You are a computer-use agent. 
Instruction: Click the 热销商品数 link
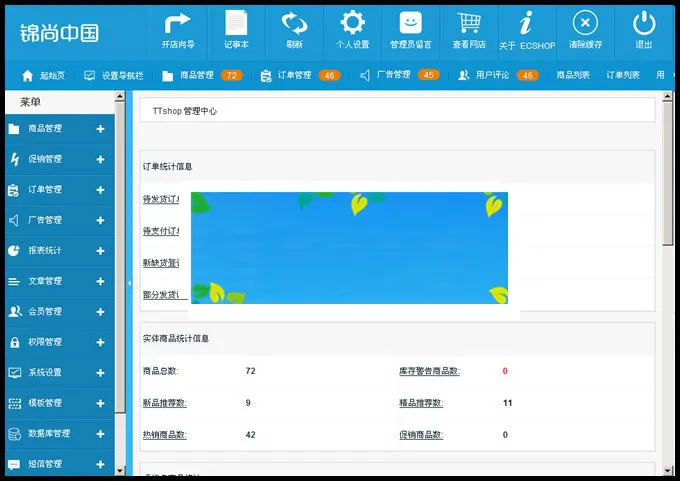point(164,435)
